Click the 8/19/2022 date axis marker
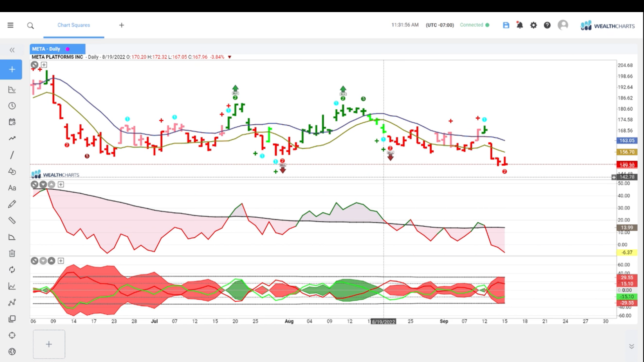644x362 pixels. tap(383, 322)
